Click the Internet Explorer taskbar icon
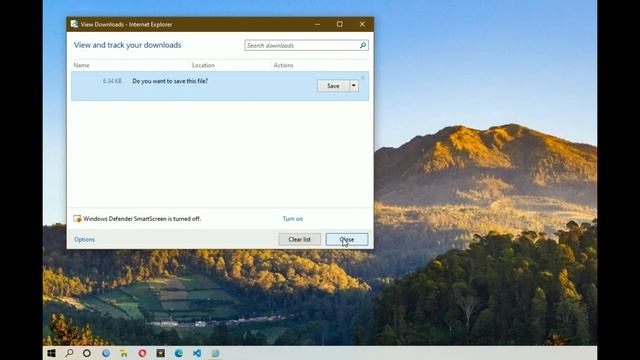640x360 pixels. pos(216,353)
